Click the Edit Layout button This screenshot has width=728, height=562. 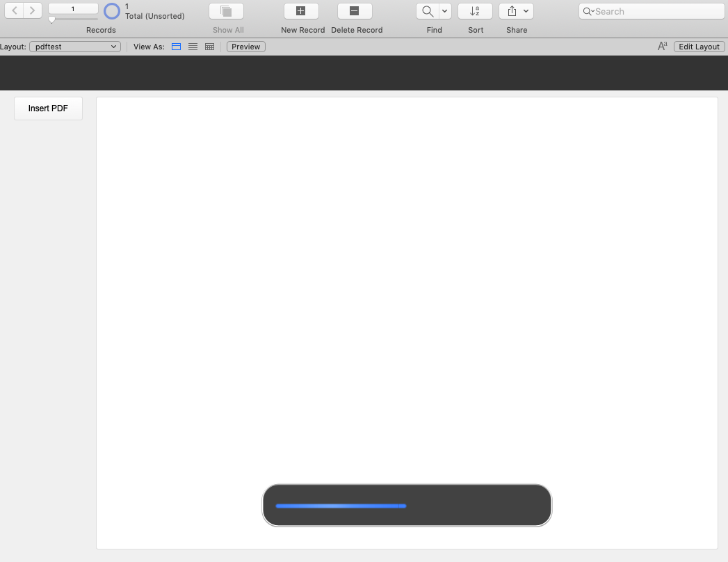tap(699, 47)
